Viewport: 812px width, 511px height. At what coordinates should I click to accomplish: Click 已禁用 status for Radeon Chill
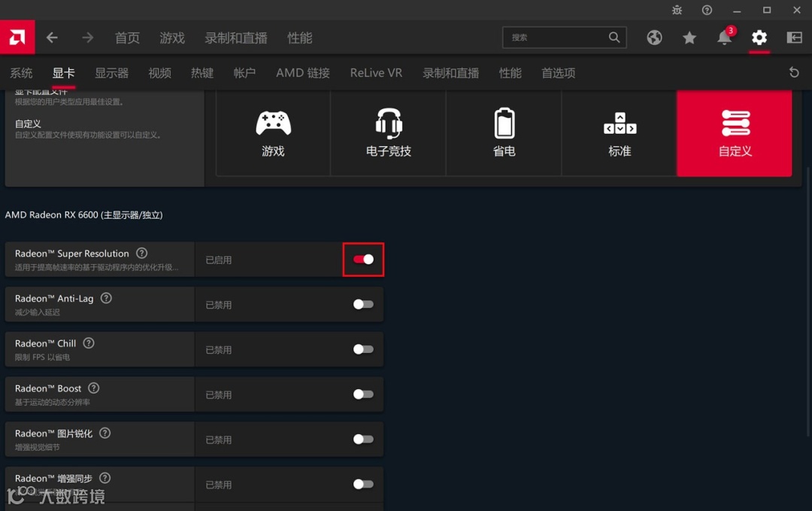coord(219,351)
